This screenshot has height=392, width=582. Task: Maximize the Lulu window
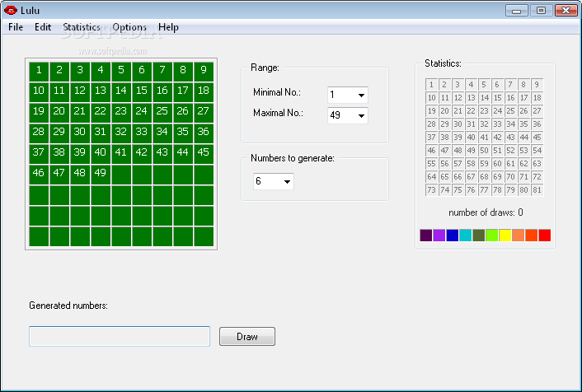pyautogui.click(x=541, y=11)
